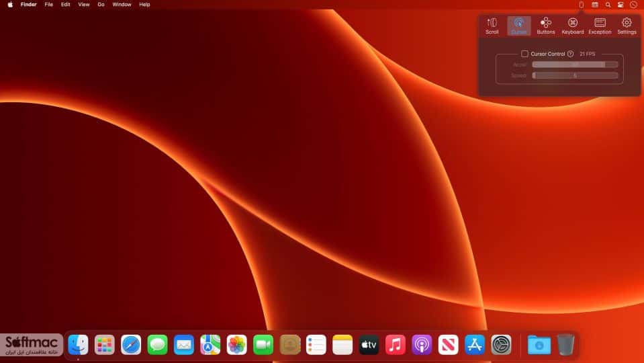The width and height of the screenshot is (644, 363).
Task: Open Reminders from the Dock
Action: [316, 344]
